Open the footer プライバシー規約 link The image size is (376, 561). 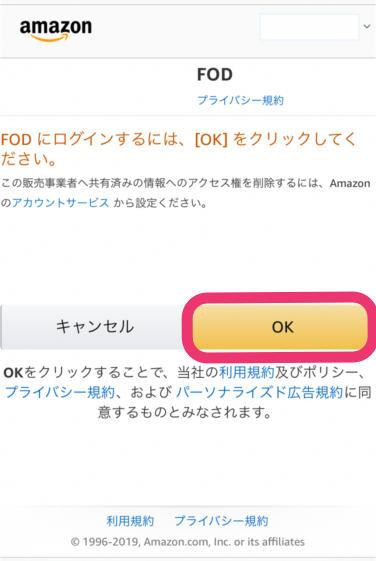point(221,521)
